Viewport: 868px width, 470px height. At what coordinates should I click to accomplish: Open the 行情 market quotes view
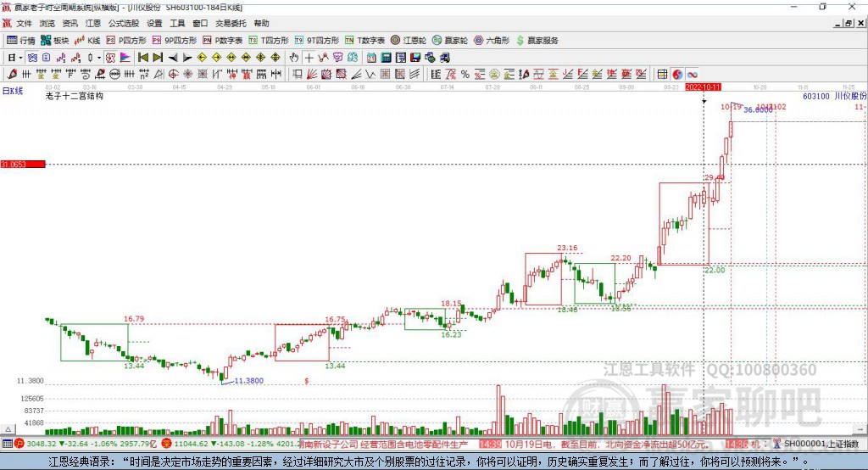click(20, 41)
